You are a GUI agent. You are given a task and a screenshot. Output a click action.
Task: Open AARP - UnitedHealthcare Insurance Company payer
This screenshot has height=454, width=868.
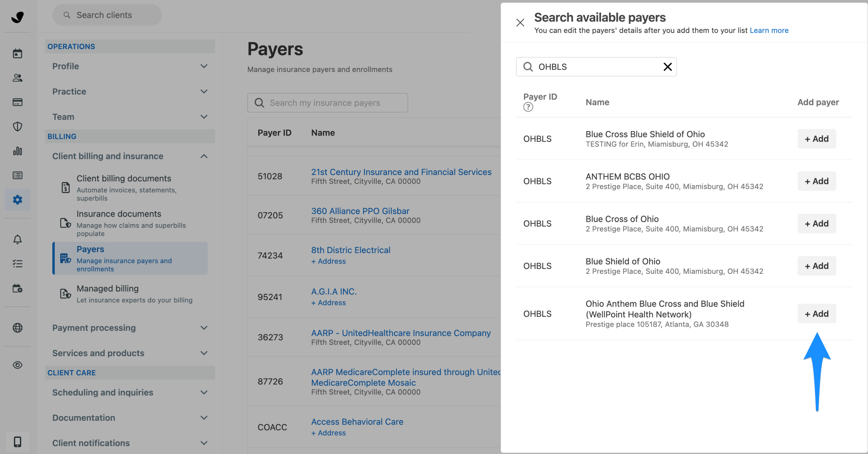[x=401, y=333]
